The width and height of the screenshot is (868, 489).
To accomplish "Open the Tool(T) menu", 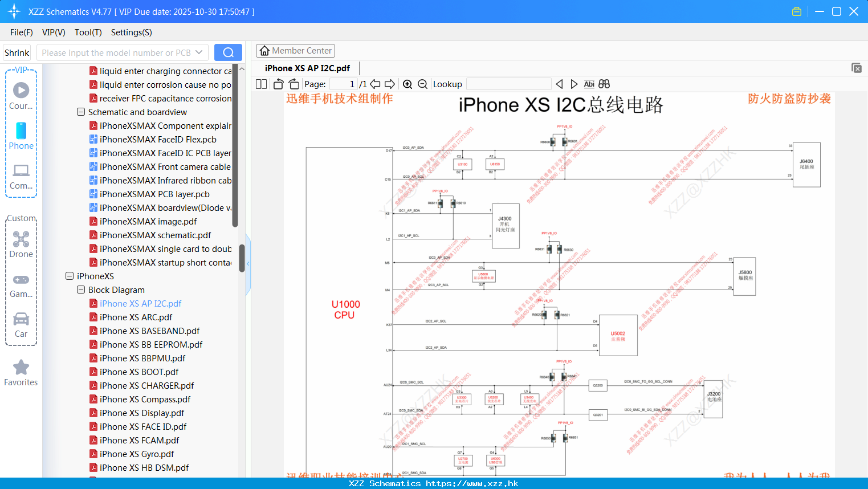I will point(88,32).
